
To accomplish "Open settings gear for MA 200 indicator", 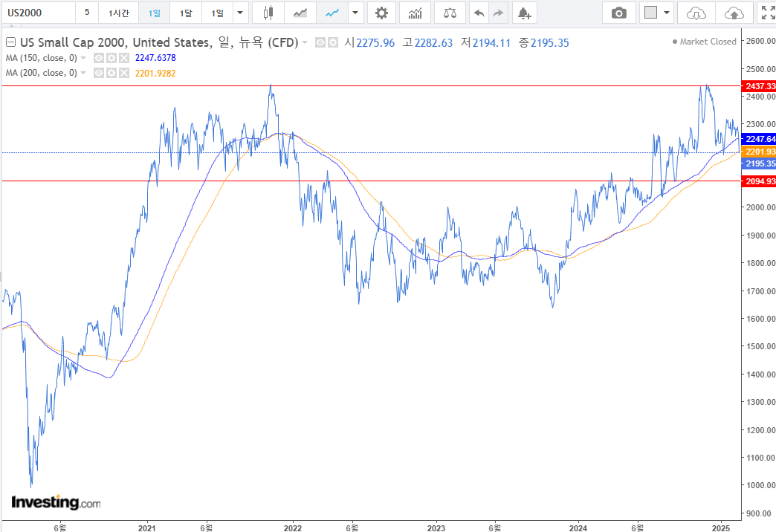I will click(111, 73).
